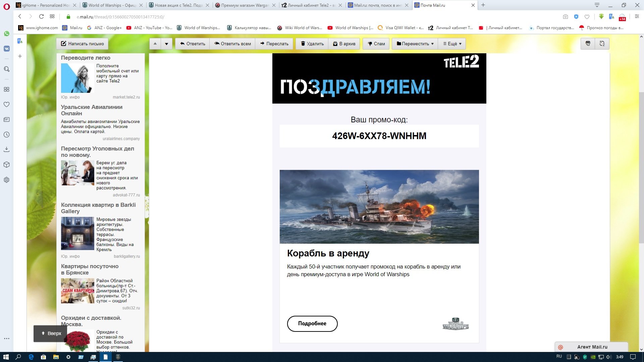Delete message with Удалить button
Image resolution: width=644 pixels, height=362 pixels.
(312, 44)
